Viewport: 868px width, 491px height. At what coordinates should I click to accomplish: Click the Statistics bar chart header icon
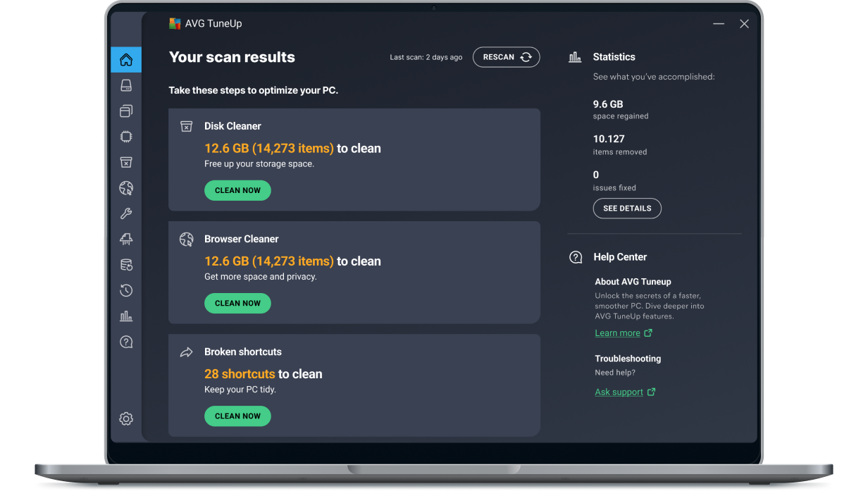[575, 57]
